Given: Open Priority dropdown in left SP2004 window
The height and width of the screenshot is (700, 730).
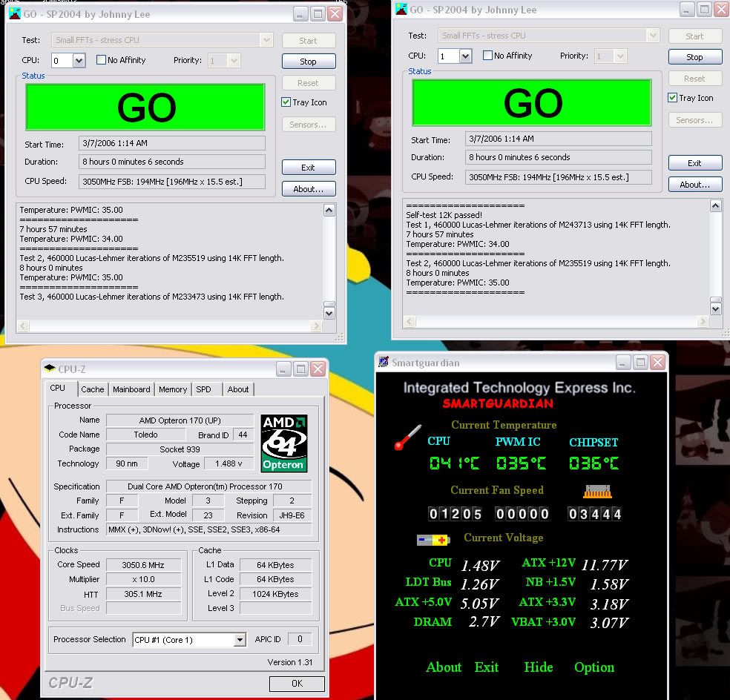Looking at the screenshot, I should 234,61.
